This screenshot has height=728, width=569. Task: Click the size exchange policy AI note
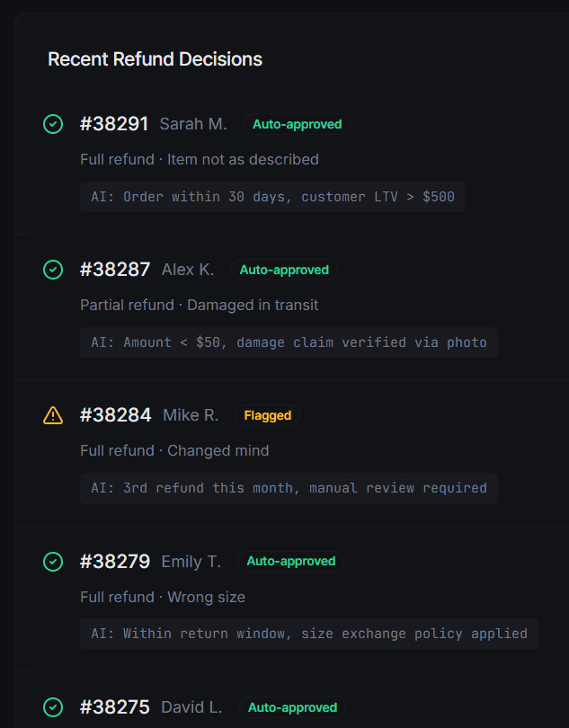click(309, 634)
